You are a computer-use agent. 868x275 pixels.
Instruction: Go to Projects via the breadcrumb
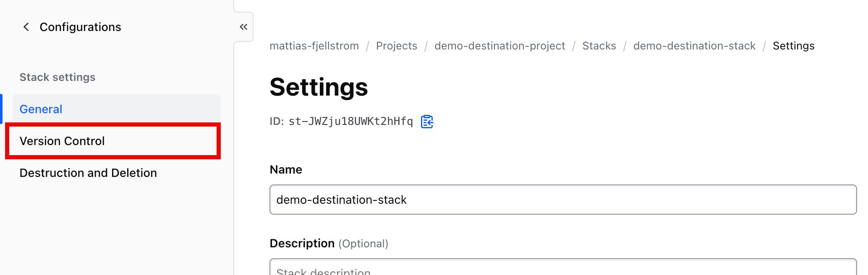click(x=396, y=46)
